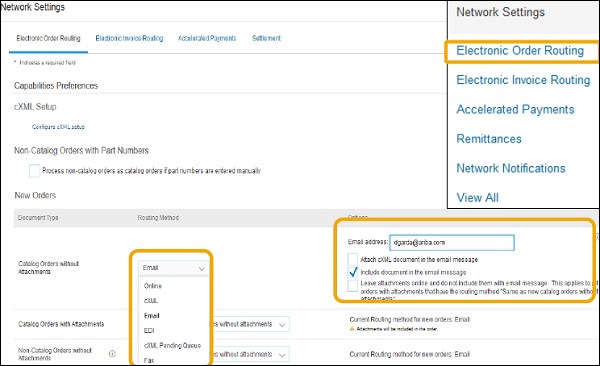The width and height of the screenshot is (600, 366).
Task: Pick EDI from the routing dropdown list
Action: [149, 331]
